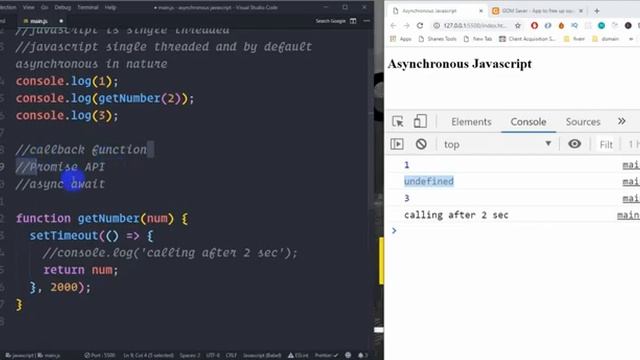640x360 pixels.
Task: Click the console.log(3) code line
Action: point(67,116)
